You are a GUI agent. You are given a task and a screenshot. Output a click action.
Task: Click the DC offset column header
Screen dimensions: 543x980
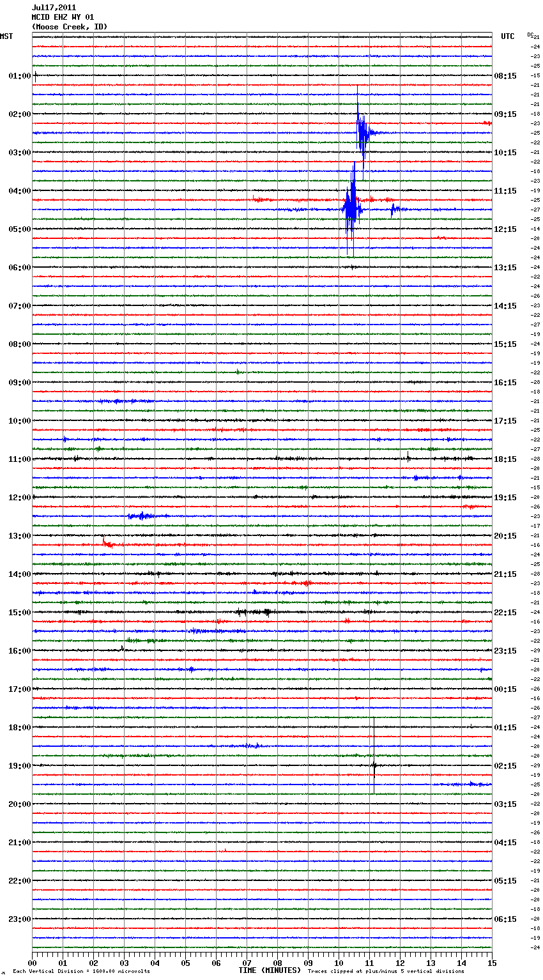(530, 34)
